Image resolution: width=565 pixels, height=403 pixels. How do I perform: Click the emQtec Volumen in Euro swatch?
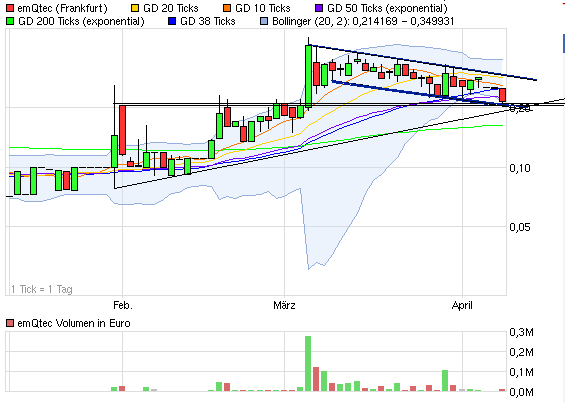[x=10, y=323]
